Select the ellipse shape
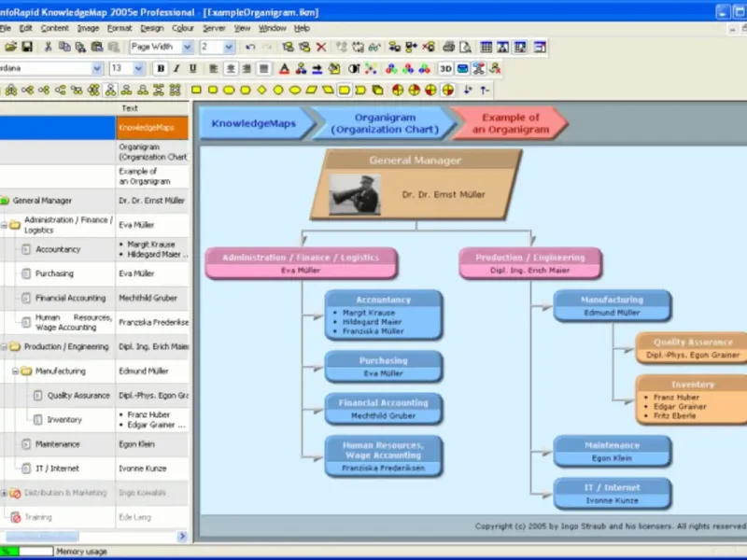The width and height of the screenshot is (747, 560). [295, 90]
